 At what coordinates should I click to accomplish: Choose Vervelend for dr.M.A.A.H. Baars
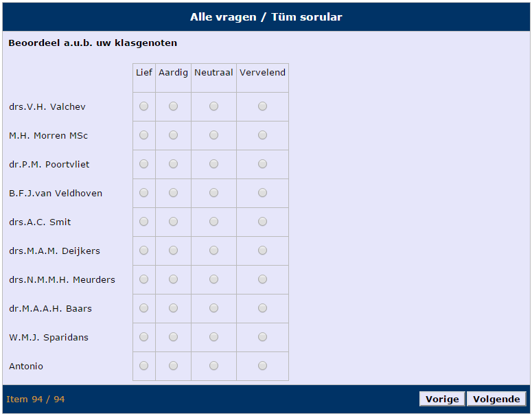(262, 308)
